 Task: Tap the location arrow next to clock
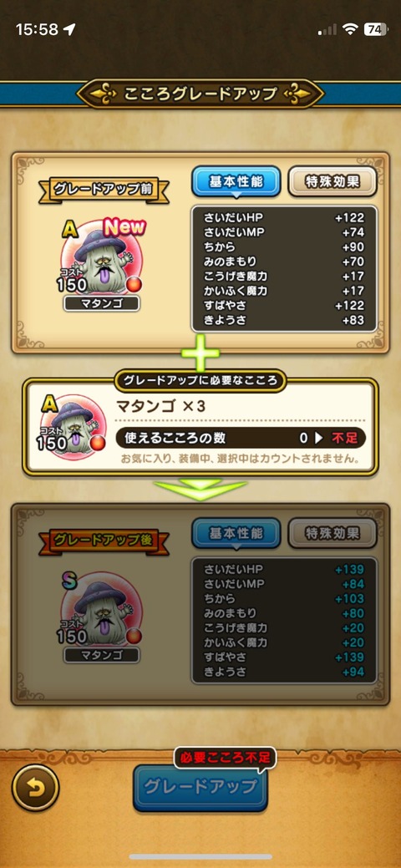[70, 29]
